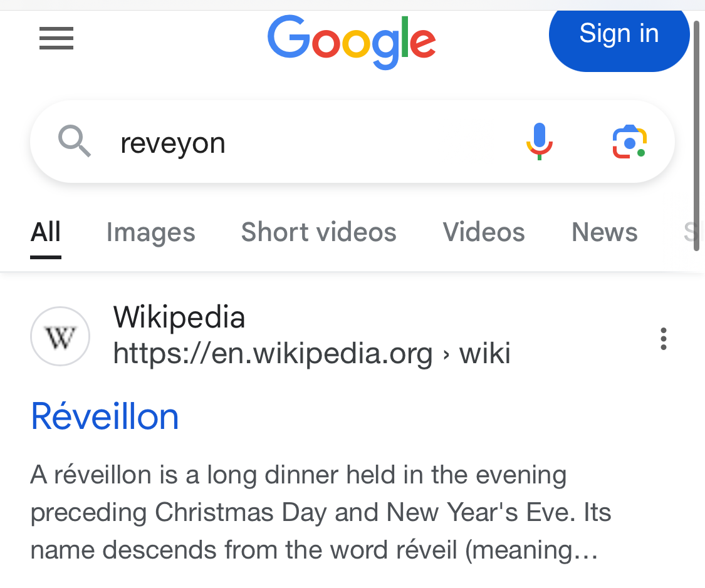Click the Wikipedia site name
Image resolution: width=705 pixels, height=588 pixels.
[x=179, y=317]
